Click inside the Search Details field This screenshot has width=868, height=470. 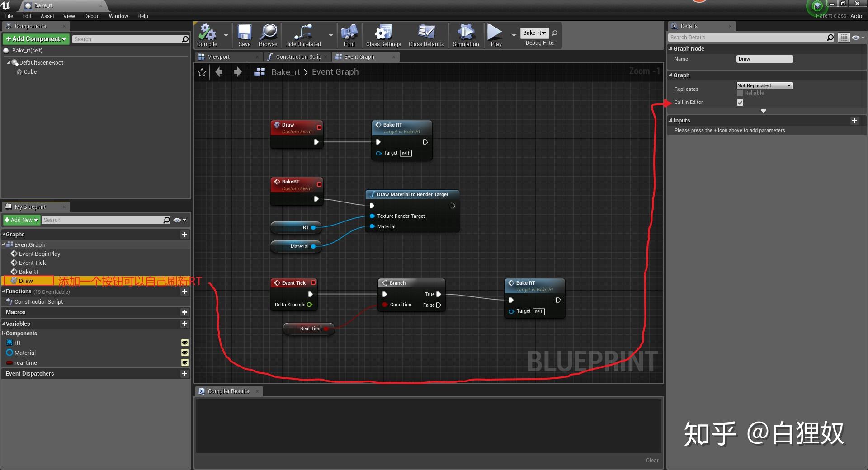pyautogui.click(x=746, y=37)
